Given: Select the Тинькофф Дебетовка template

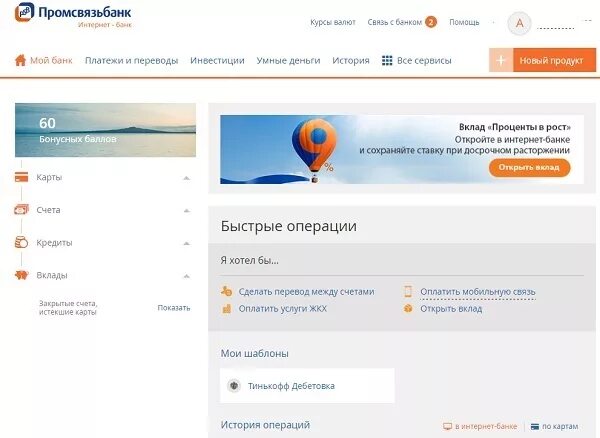Looking at the screenshot, I should pos(307,386).
